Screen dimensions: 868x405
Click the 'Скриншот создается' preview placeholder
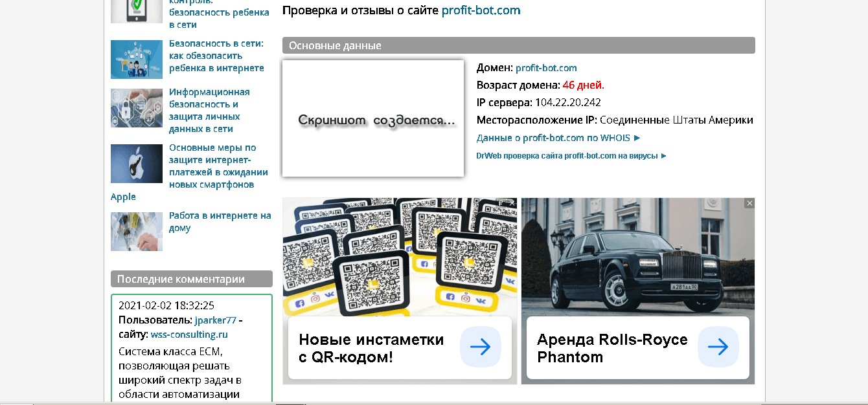coord(373,118)
